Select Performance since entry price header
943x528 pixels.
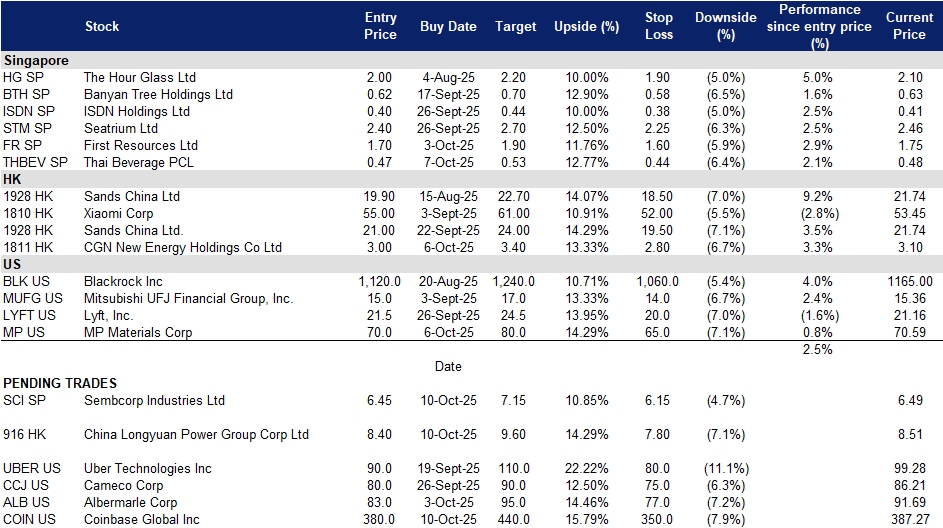tap(819, 26)
